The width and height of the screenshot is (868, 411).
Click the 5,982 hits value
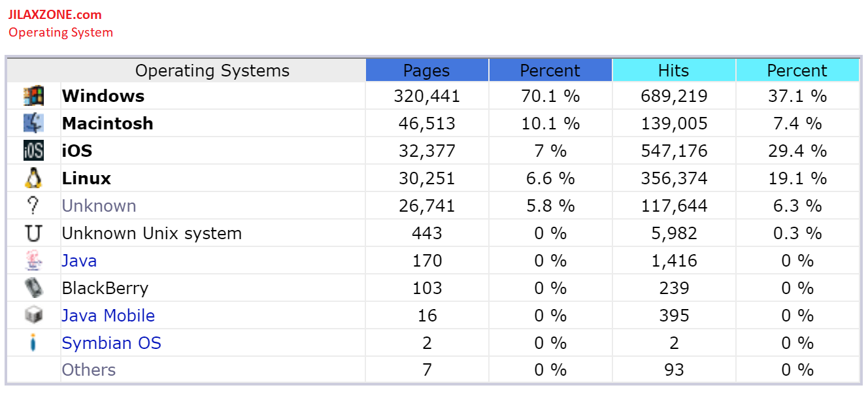click(x=674, y=233)
